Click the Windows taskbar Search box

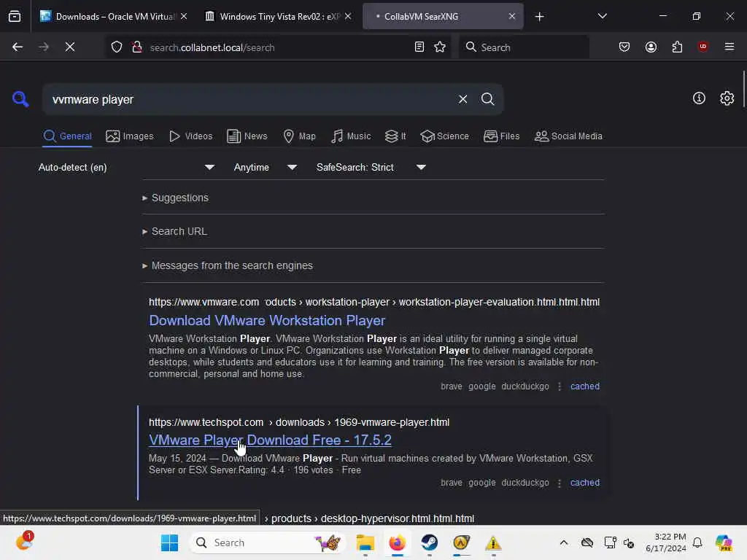tap(267, 542)
